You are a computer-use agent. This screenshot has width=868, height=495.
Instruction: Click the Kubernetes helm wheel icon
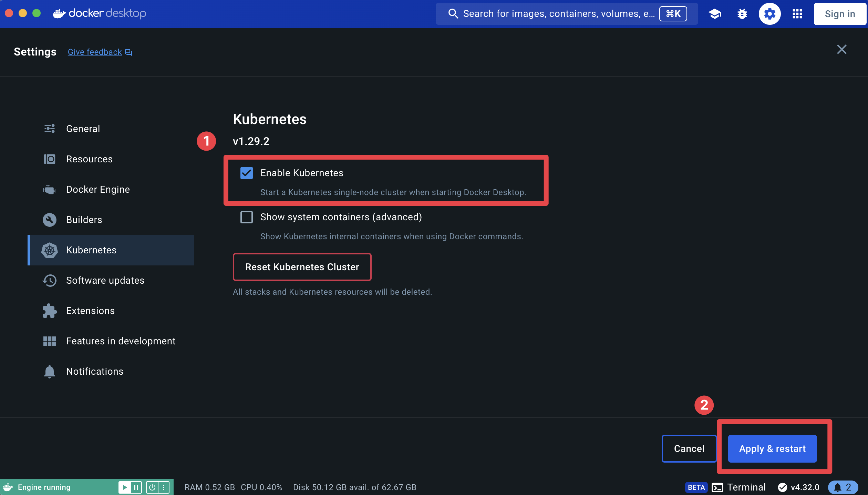[x=50, y=250]
